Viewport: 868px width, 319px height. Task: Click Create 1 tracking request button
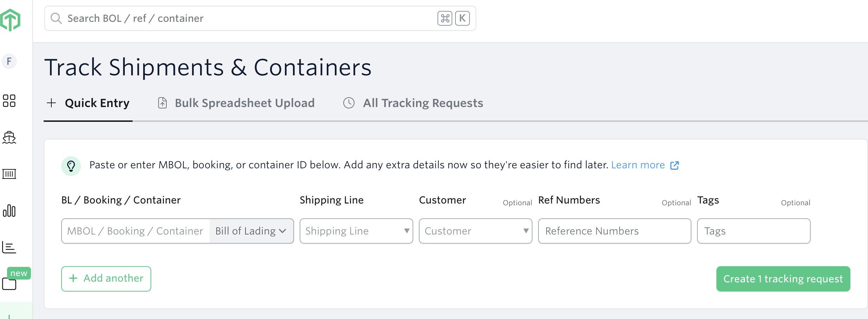tap(783, 279)
